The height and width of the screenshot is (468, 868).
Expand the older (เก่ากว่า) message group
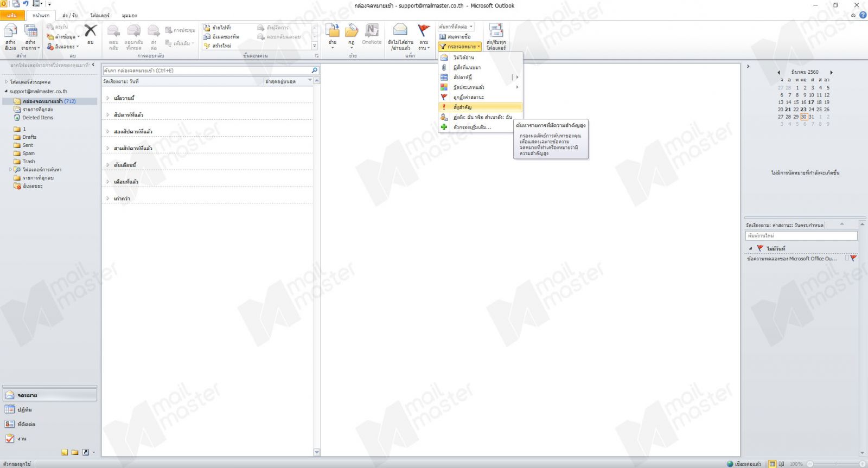click(x=108, y=198)
